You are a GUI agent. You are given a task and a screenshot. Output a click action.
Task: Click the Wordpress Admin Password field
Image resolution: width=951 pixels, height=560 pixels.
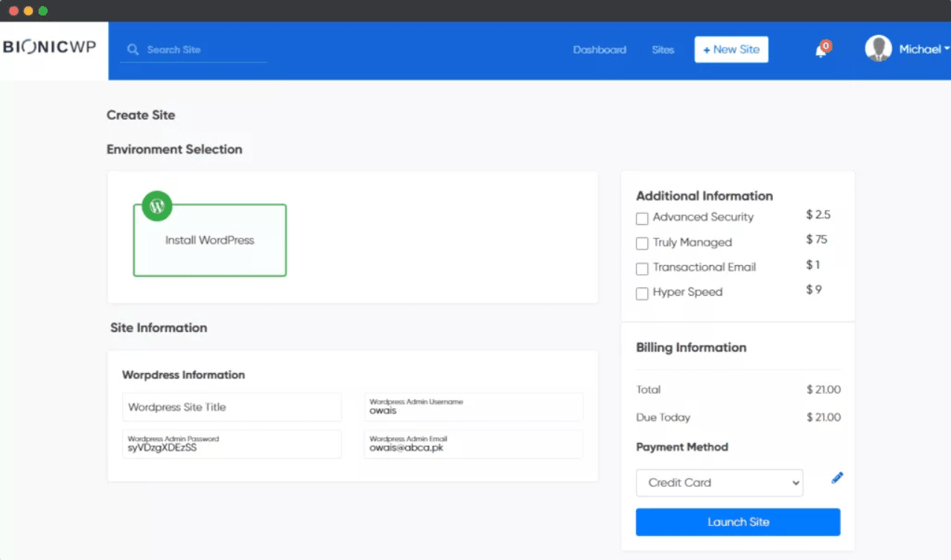coord(232,444)
